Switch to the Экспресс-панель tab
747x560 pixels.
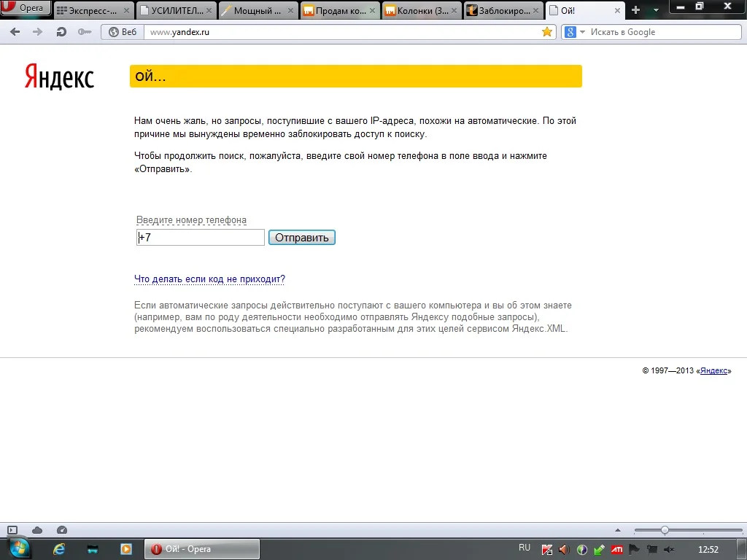[x=93, y=10]
